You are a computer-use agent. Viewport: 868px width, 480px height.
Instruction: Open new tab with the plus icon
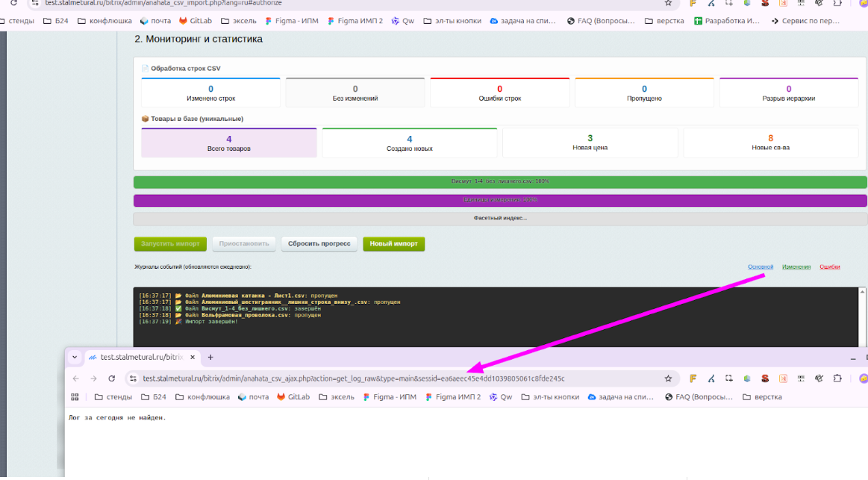pos(210,358)
